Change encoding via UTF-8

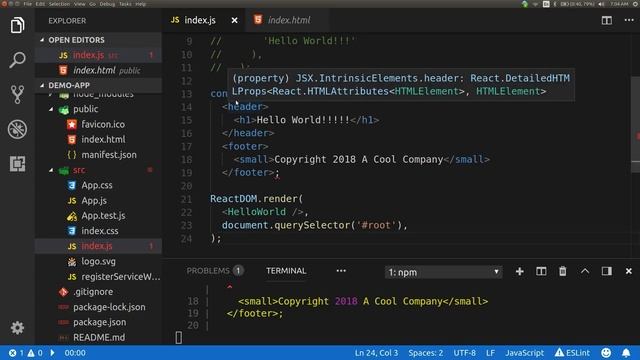pyautogui.click(x=464, y=353)
